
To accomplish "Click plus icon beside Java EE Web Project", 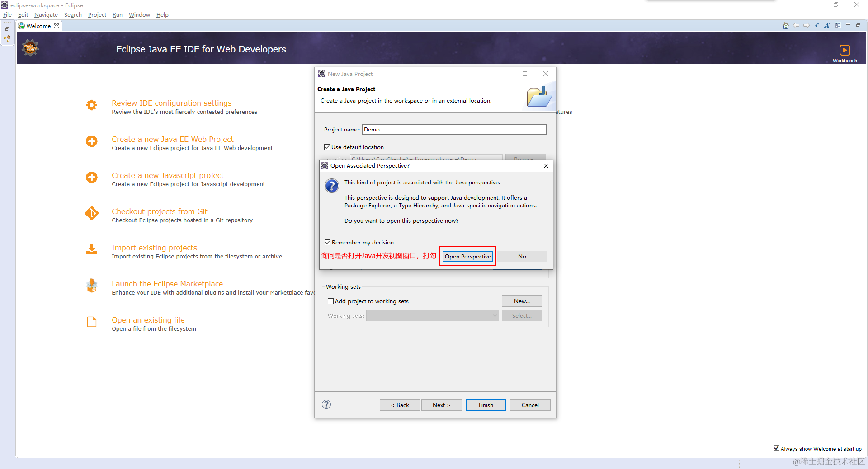I will [x=92, y=141].
